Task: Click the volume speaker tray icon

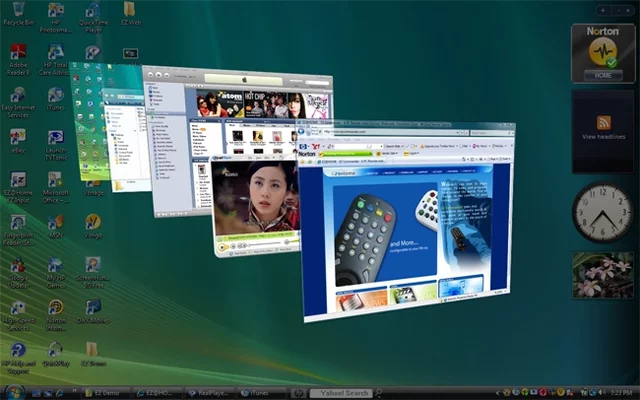Action: point(600,393)
